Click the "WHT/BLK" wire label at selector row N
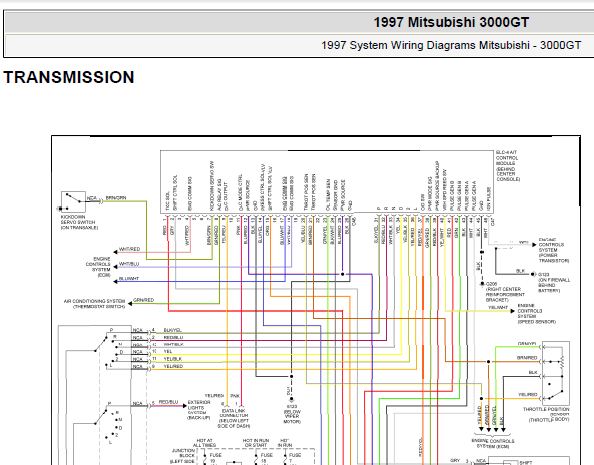Viewport: 594px width, 465px height. (174, 344)
